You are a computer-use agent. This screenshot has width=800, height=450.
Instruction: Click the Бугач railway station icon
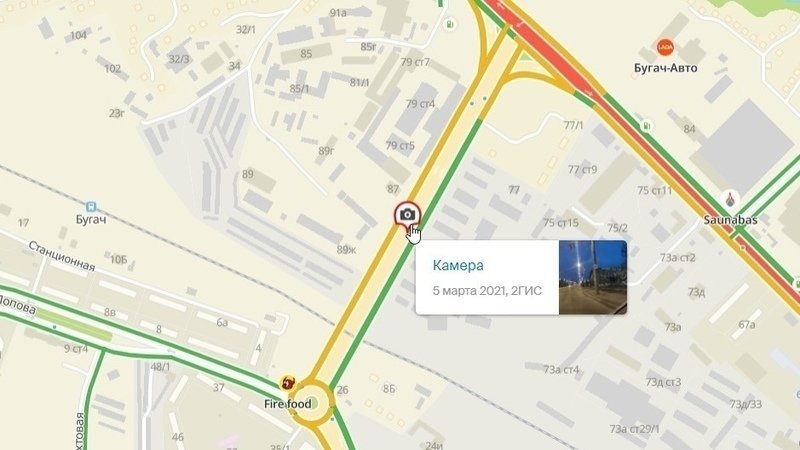click(x=91, y=207)
